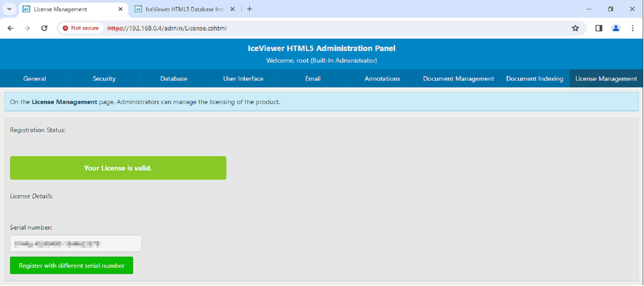644x286 pixels.
Task: Click the Your License is valid banner
Action: (x=118, y=168)
